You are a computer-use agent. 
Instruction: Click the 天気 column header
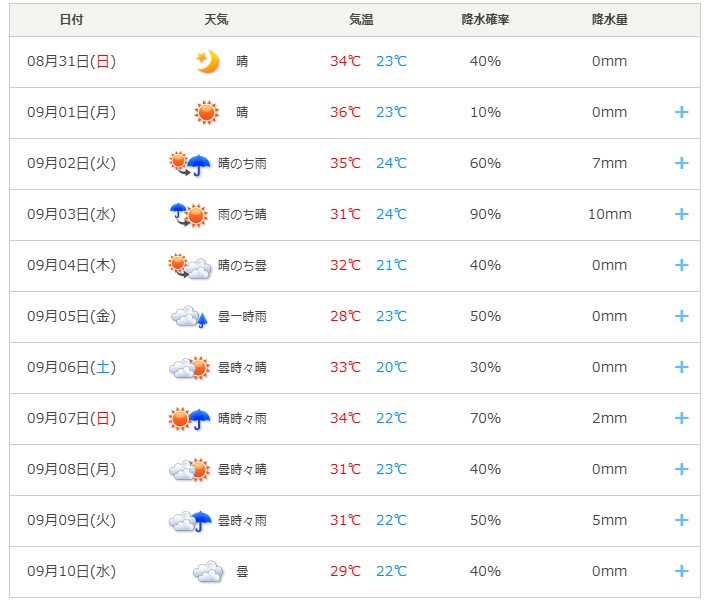pyautogui.click(x=216, y=19)
